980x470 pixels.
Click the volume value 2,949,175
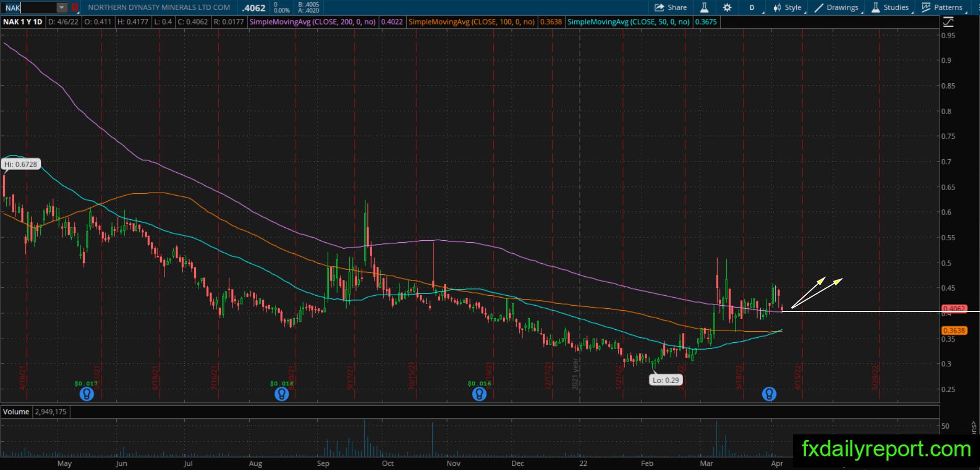[x=51, y=411]
